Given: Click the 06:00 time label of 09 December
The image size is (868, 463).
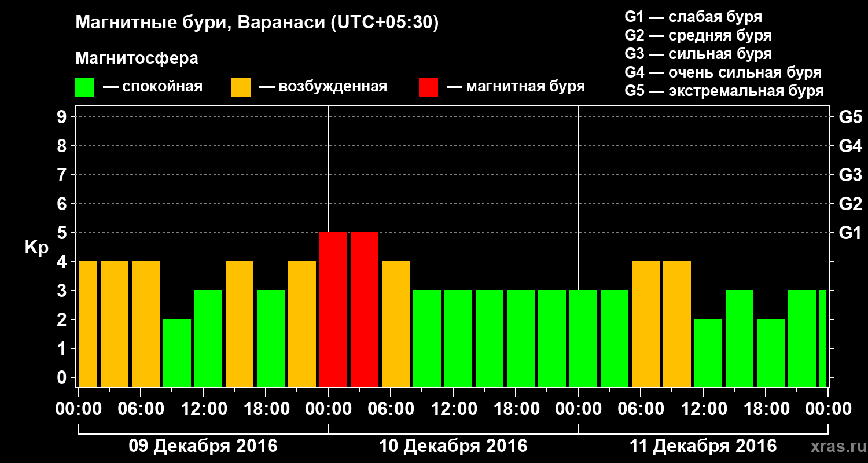Looking at the screenshot, I should [141, 409].
